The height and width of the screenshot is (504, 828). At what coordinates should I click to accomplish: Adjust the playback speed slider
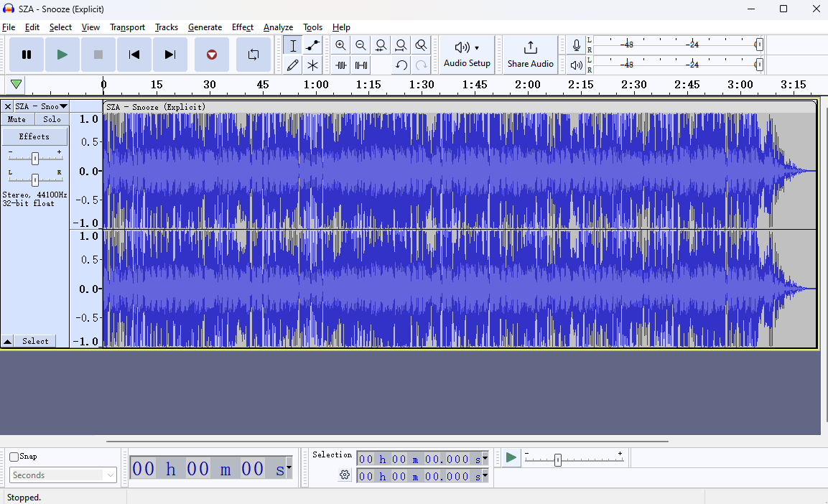[x=558, y=458]
